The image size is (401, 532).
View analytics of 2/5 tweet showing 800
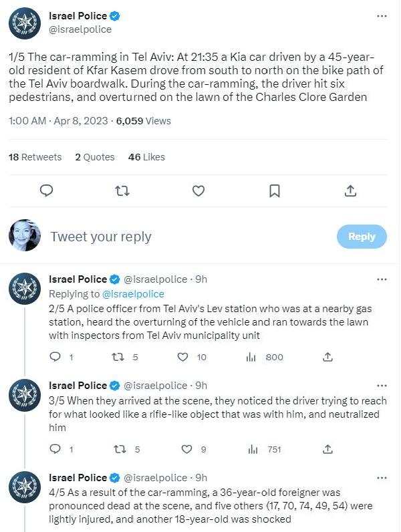click(253, 358)
